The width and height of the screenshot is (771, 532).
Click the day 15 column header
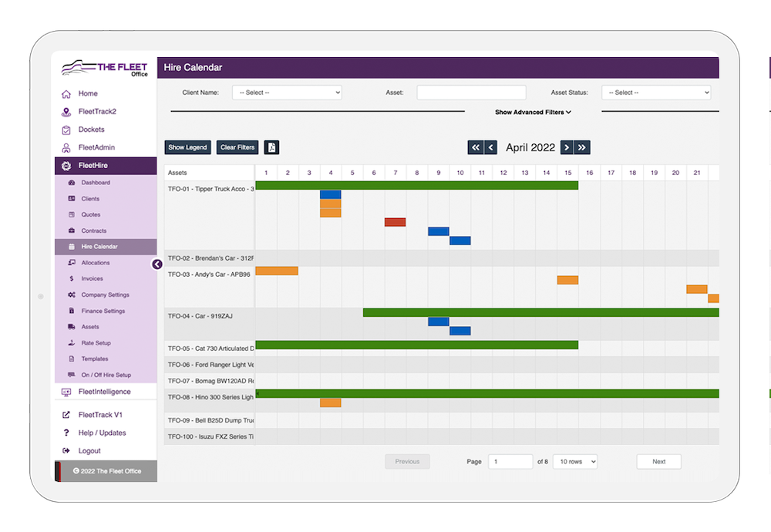(x=568, y=173)
